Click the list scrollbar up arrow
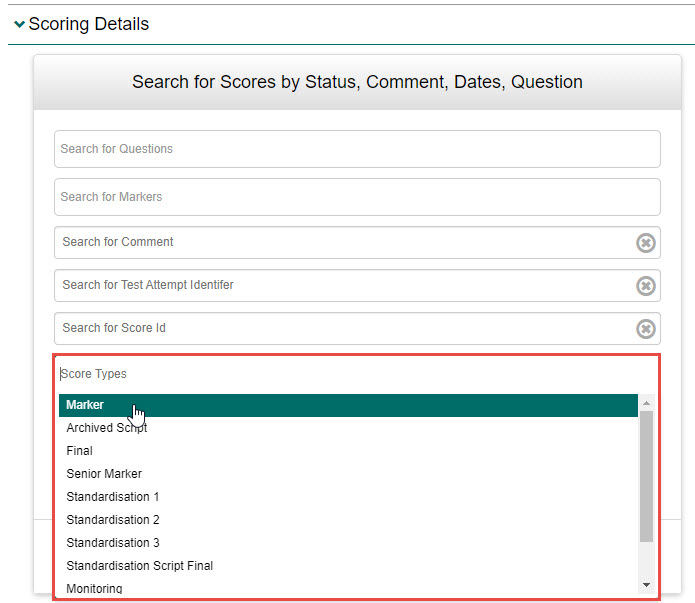Image resolution: width=695 pixels, height=603 pixels. click(646, 403)
